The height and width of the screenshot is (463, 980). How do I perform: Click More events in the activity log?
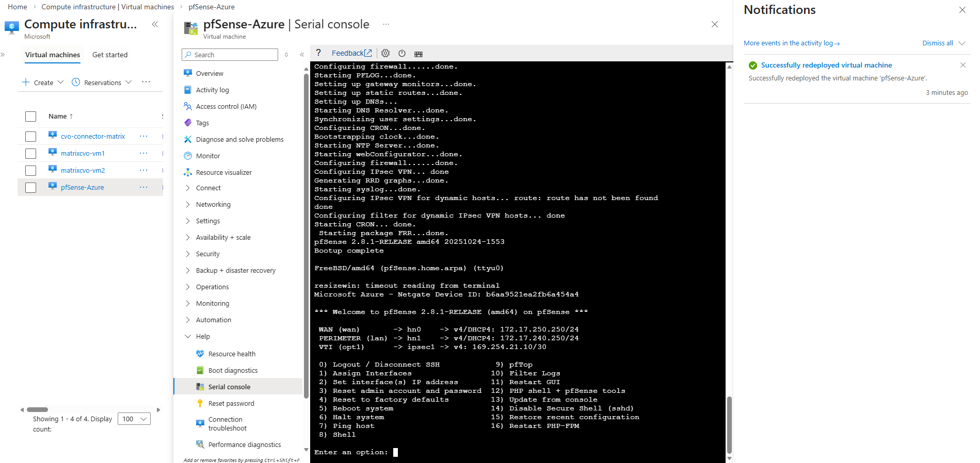(792, 43)
